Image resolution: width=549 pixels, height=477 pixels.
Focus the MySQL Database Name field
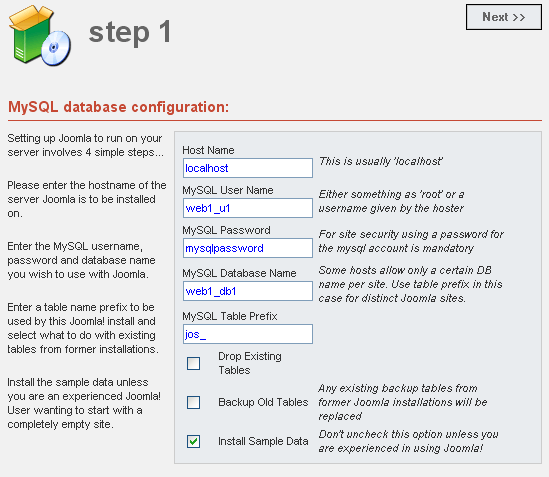pyautogui.click(x=248, y=291)
